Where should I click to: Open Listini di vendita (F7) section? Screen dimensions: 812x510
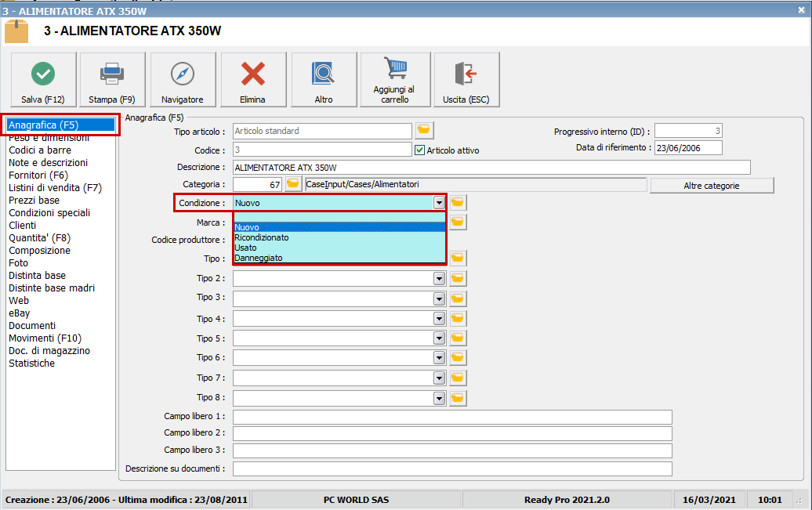(x=55, y=188)
